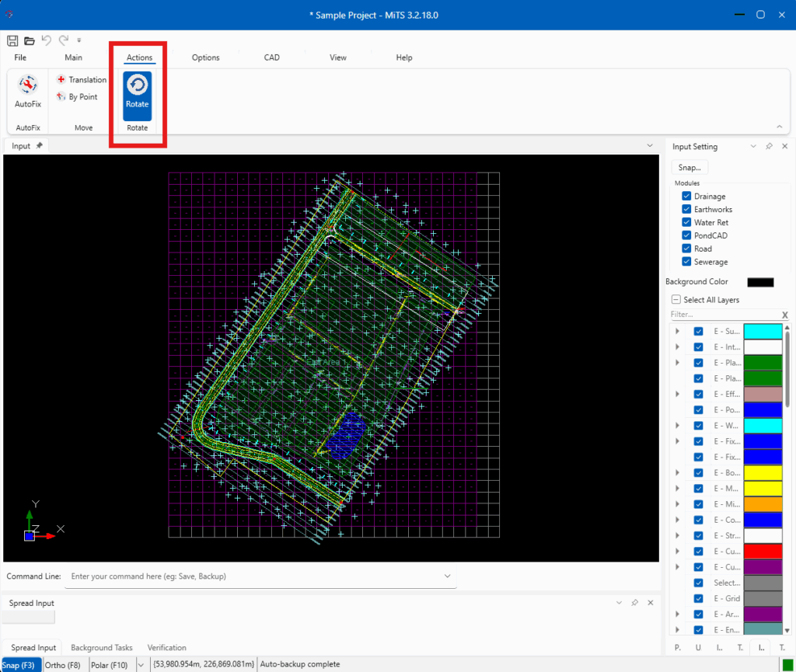Viewport: 796px width, 672px height.
Task: Open the Command Line dropdown
Action: 446,576
